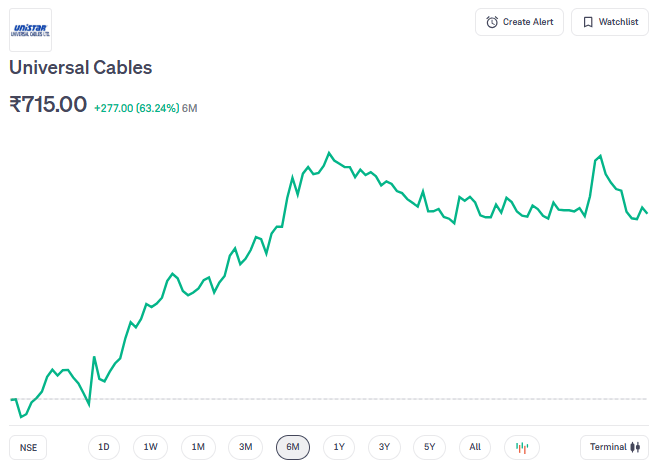Click the bookmark icon in Watchlist
This screenshot has width=668, height=468.
pos(588,22)
